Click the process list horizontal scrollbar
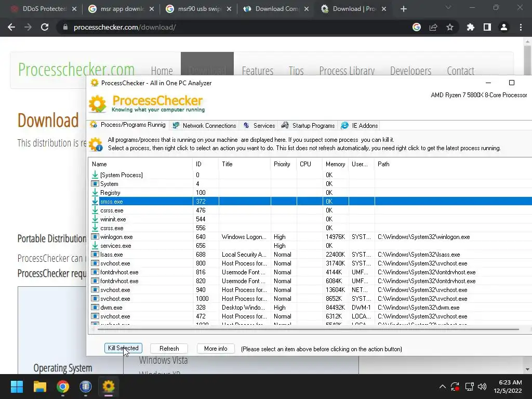This screenshot has height=399, width=532. [x=308, y=329]
